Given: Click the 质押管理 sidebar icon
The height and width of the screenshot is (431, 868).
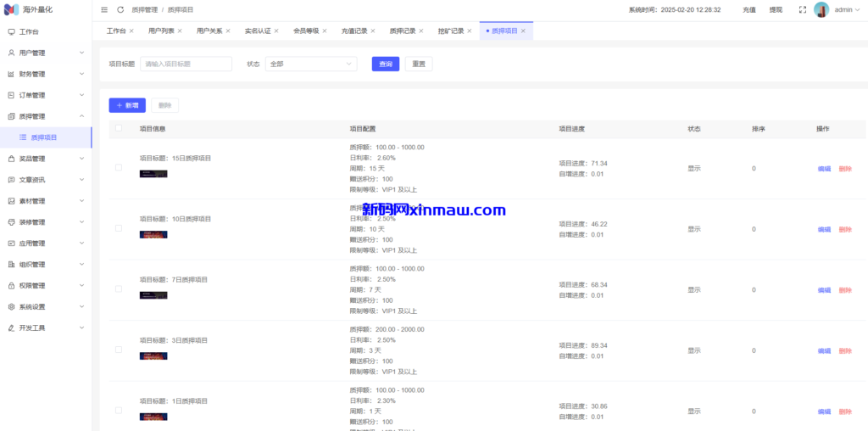Looking at the screenshot, I should click(x=11, y=116).
